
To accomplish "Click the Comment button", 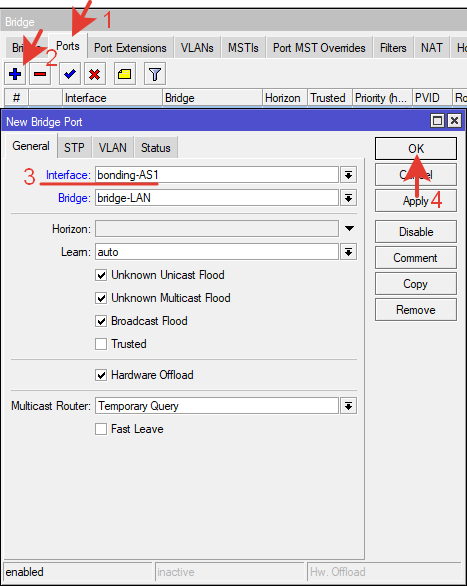I will coord(416,258).
